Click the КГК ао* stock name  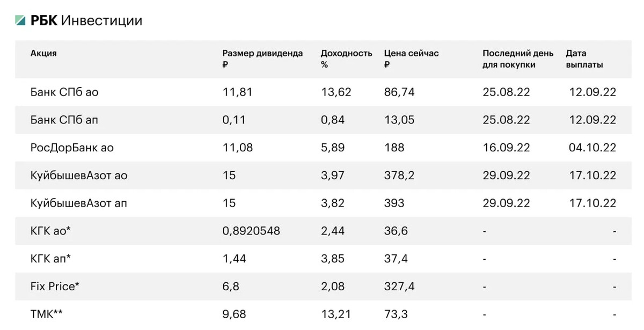[x=51, y=231]
